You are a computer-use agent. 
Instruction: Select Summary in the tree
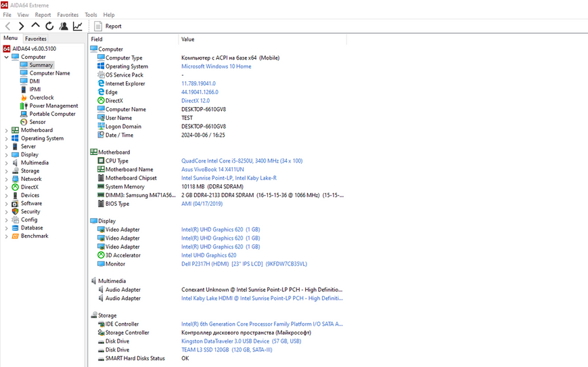(41, 65)
